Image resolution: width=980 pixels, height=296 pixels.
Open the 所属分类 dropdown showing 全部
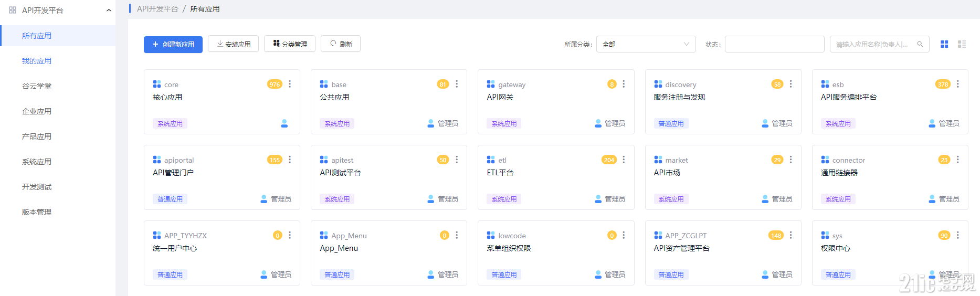(x=646, y=44)
